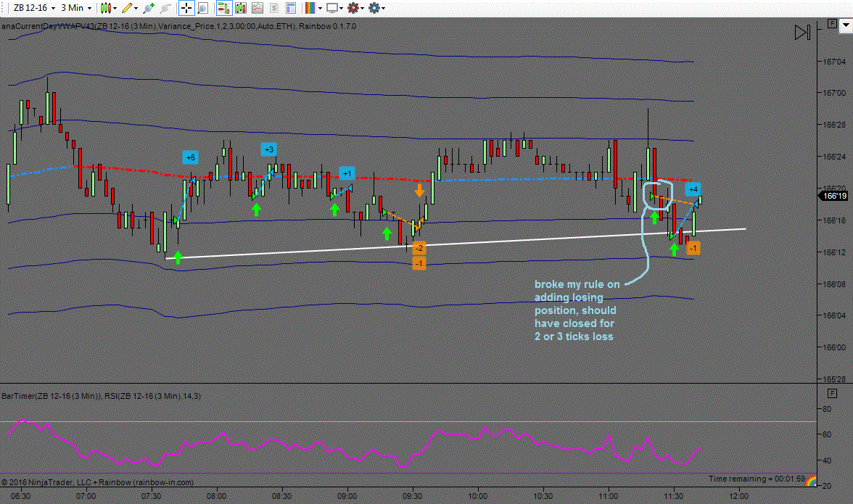
Task: Click the 167'04 price axis label
Action: coord(834,62)
